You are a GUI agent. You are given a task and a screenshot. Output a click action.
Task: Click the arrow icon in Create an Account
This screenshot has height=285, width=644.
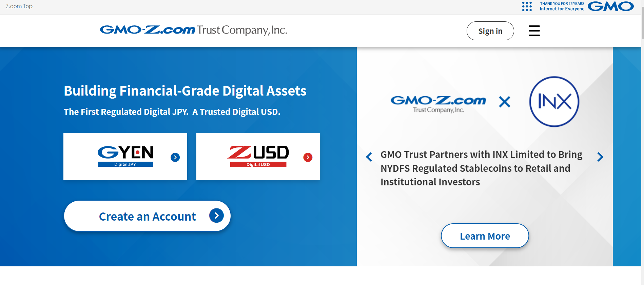(x=216, y=216)
